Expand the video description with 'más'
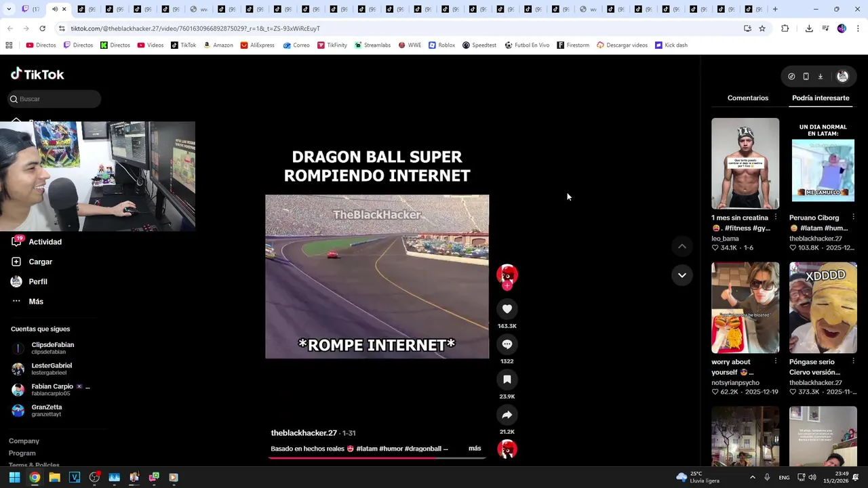The height and width of the screenshot is (488, 868). (x=475, y=449)
